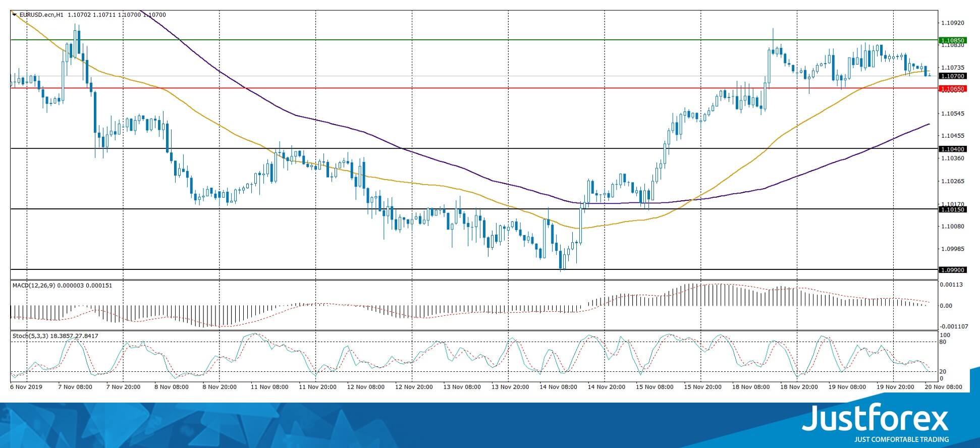Click the current price tag 1.10700

tap(952, 76)
